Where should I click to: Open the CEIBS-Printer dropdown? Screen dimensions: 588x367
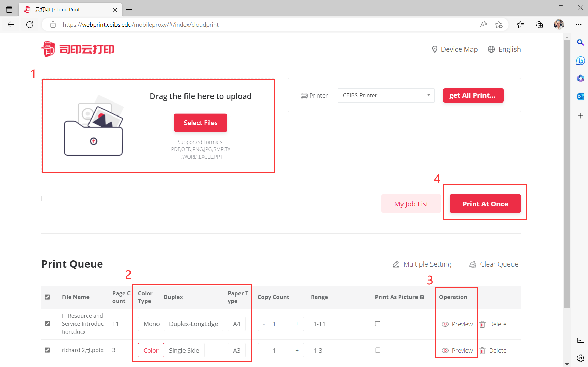pos(385,95)
